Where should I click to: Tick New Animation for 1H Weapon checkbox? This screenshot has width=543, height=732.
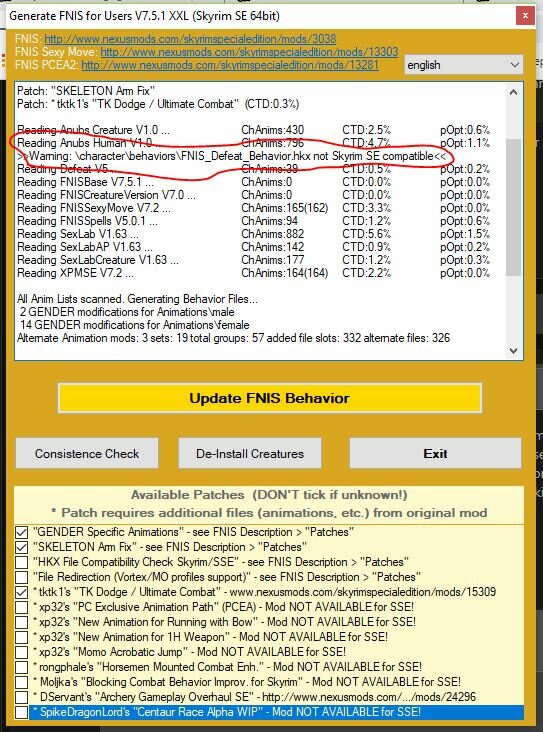[21, 637]
